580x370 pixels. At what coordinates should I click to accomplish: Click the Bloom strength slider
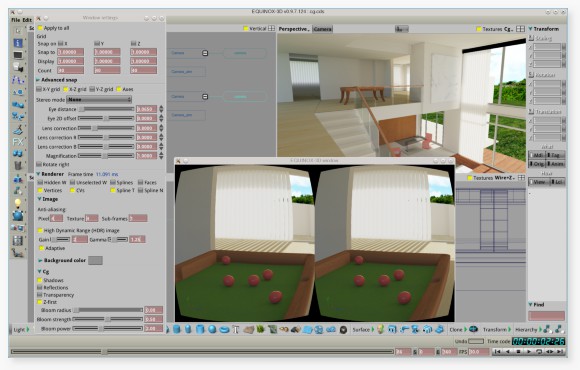tap(108, 319)
